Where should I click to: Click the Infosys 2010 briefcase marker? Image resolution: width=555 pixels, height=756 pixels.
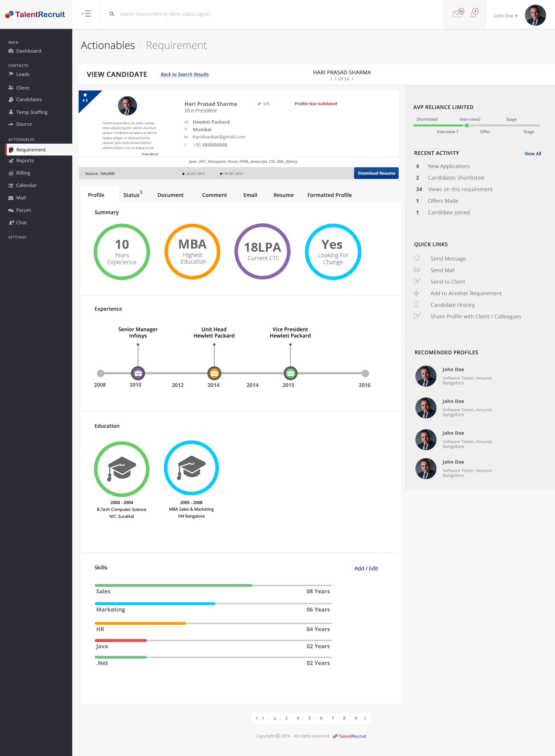tap(138, 373)
